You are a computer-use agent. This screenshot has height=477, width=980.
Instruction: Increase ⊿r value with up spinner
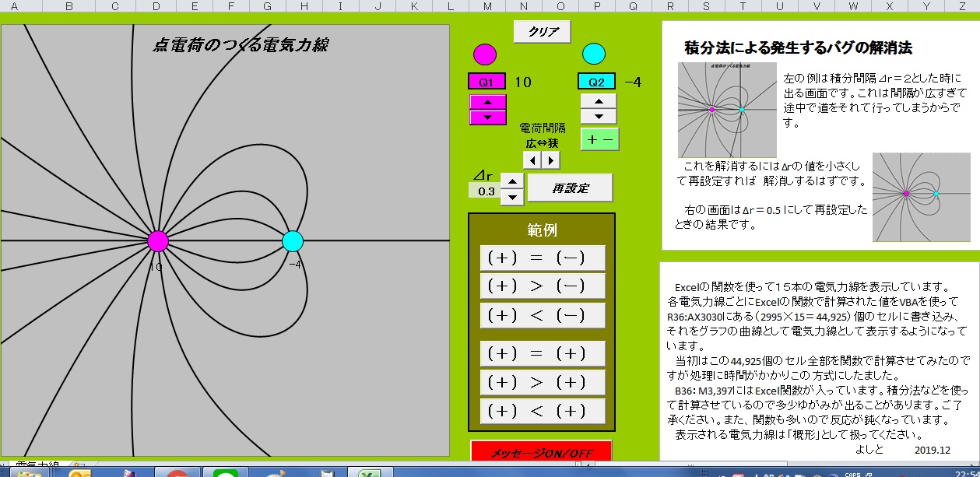click(x=511, y=181)
